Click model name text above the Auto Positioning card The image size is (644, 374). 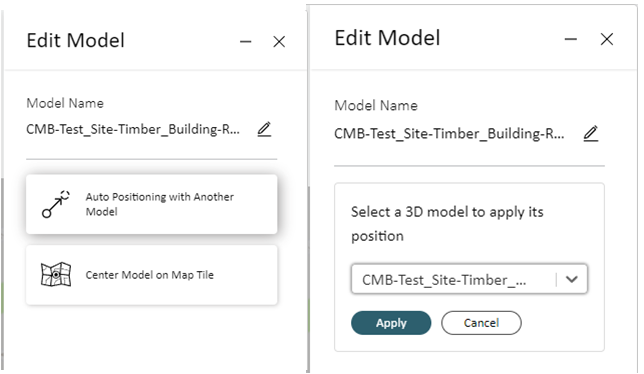(x=133, y=129)
